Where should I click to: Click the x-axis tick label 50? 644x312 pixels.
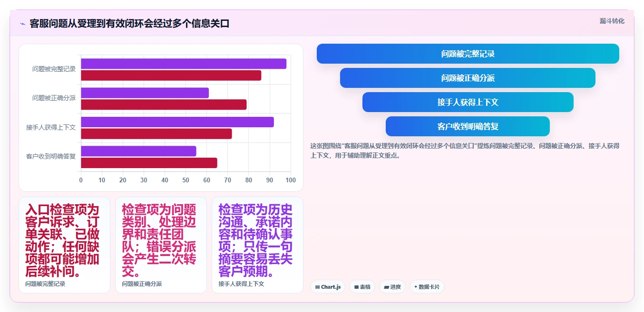coord(186,180)
